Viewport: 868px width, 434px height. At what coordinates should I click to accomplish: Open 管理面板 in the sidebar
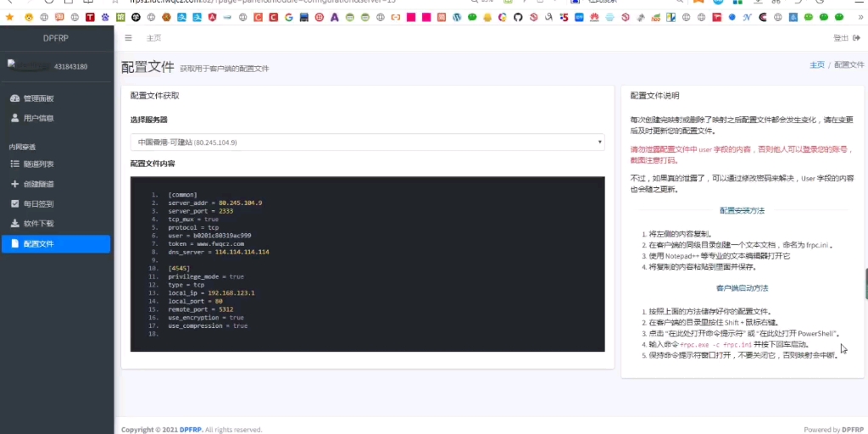coord(55,98)
